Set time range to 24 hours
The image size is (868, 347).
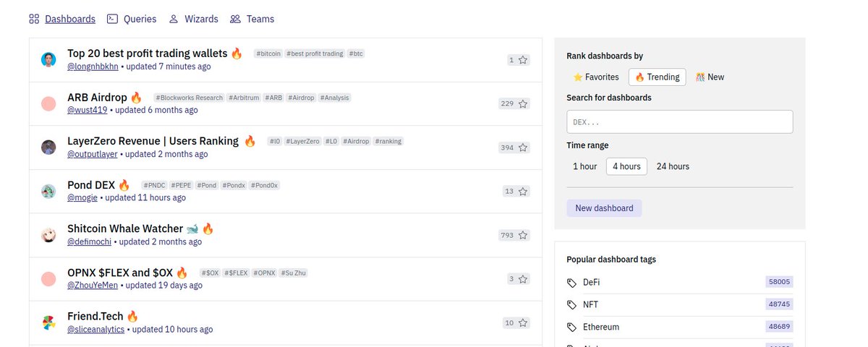tap(673, 166)
